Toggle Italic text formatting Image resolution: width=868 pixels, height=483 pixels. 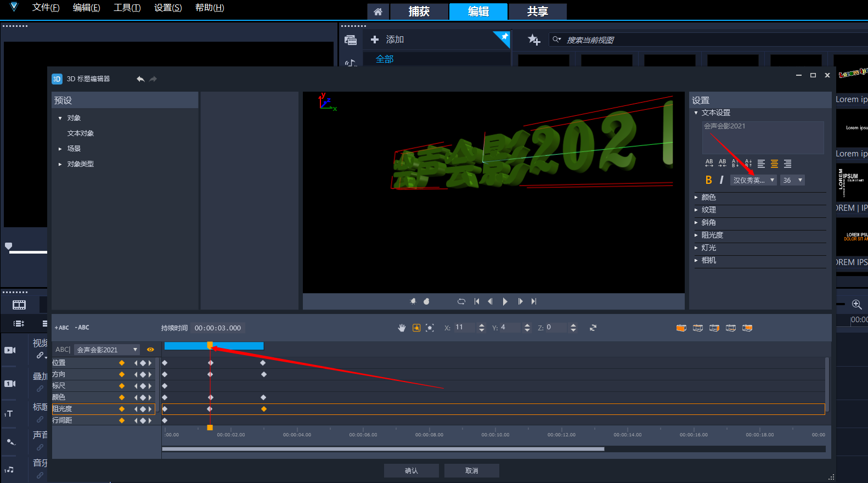click(722, 180)
